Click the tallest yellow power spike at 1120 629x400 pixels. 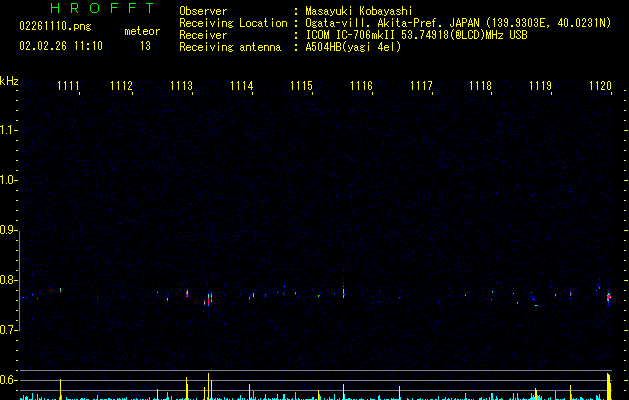(609, 386)
